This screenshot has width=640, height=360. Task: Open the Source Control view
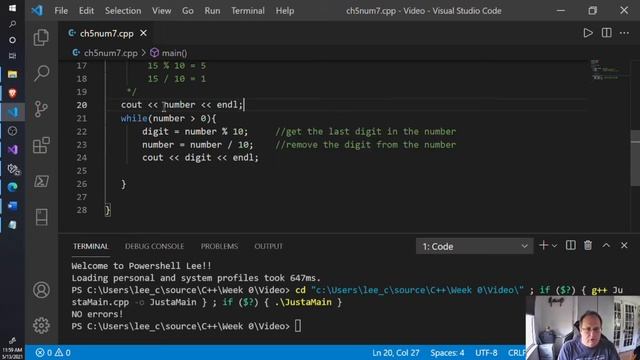pyautogui.click(x=41, y=109)
